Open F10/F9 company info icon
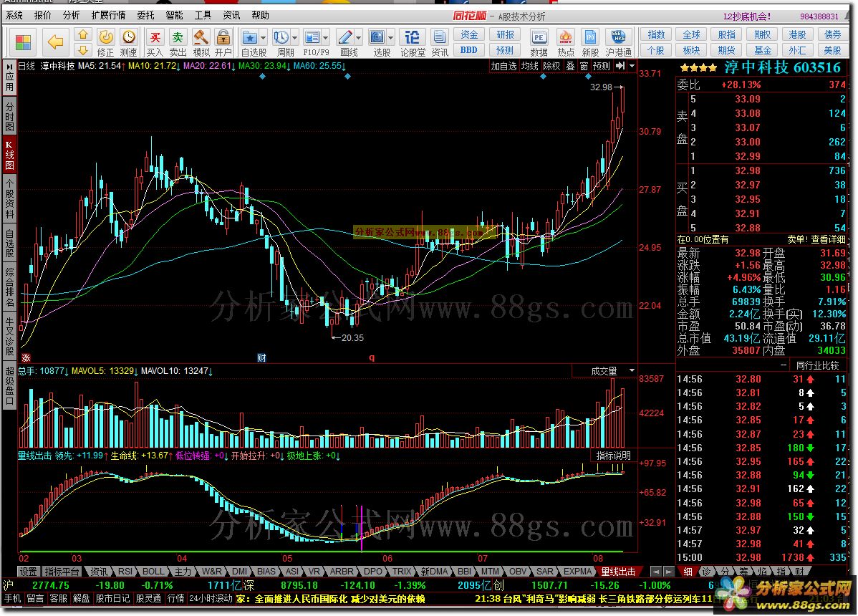 312,37
